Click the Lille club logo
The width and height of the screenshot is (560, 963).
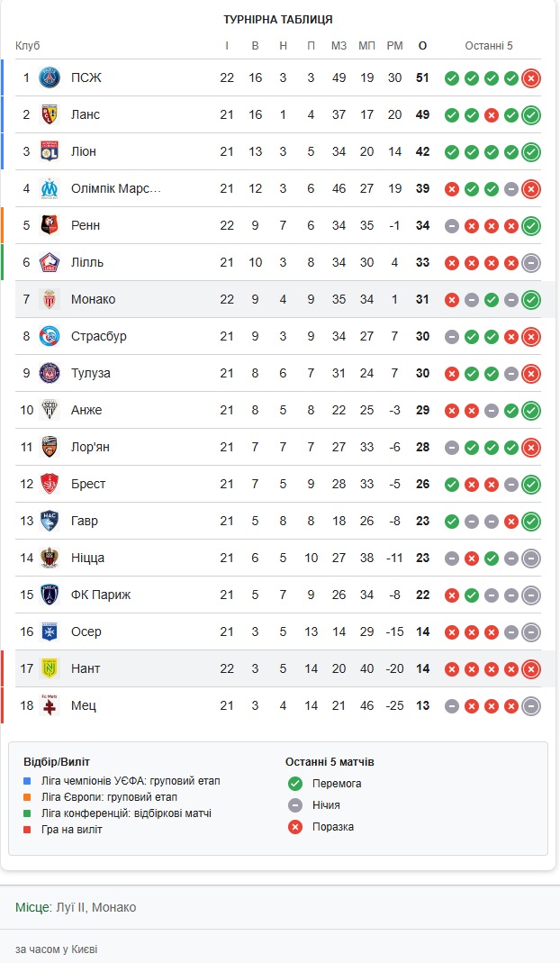tap(50, 262)
